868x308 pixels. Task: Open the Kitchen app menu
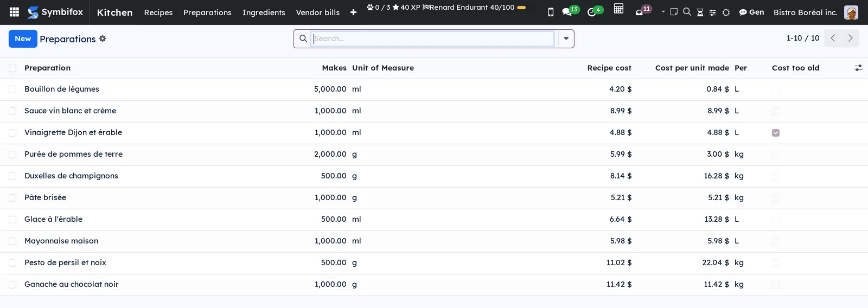pos(114,12)
